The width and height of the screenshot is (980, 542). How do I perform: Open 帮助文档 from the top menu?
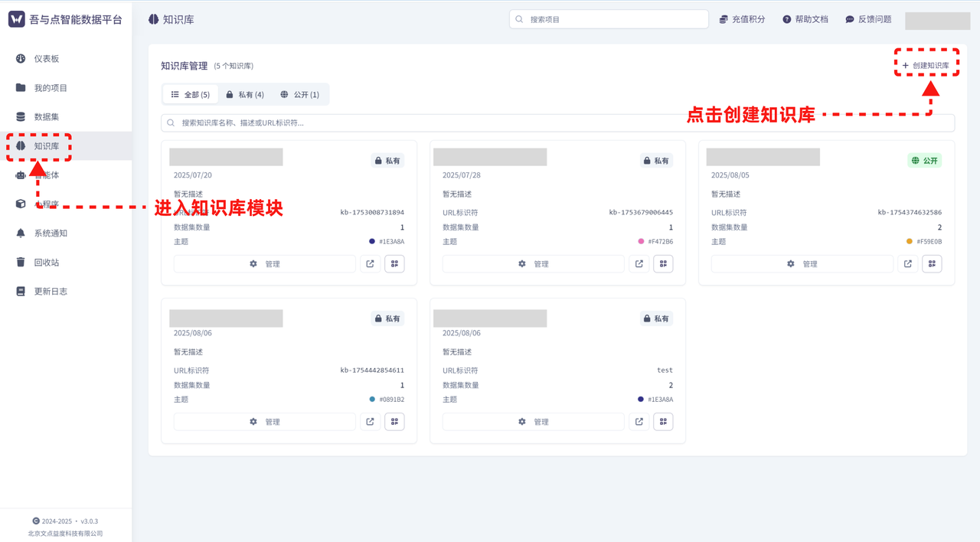805,19
